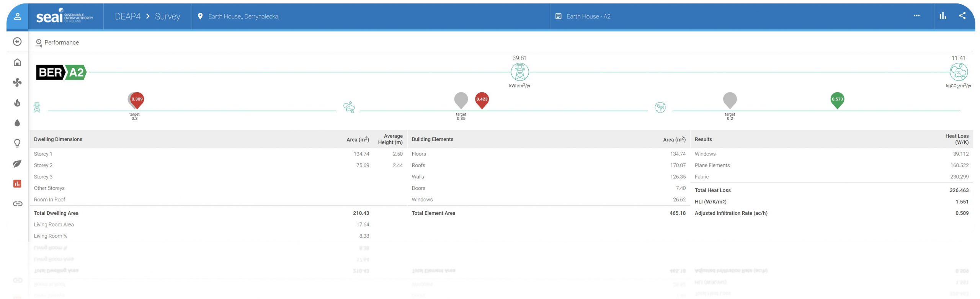Select the ventilation fan icon
Viewport: 980px width, 299px height.
[x=17, y=83]
